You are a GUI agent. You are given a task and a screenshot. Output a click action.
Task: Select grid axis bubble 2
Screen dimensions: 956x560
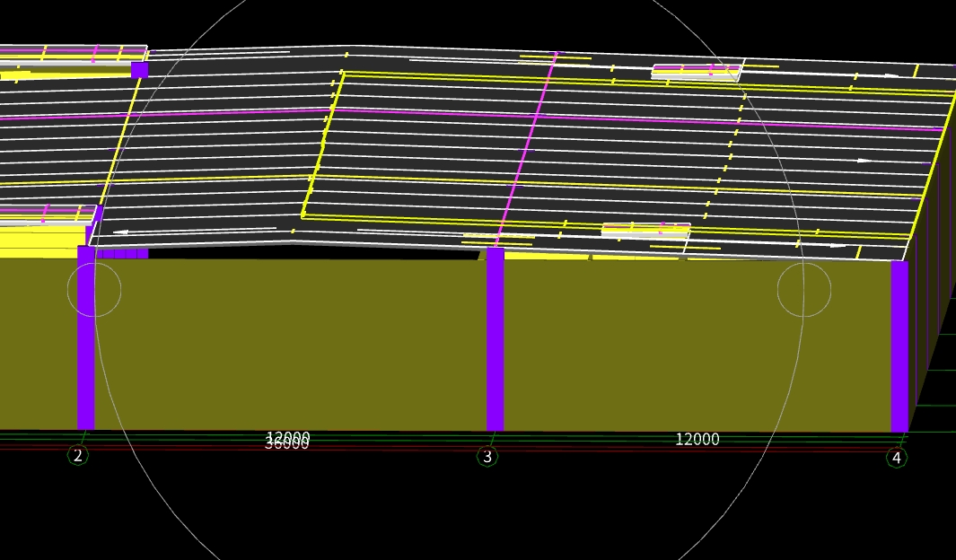[x=77, y=455]
